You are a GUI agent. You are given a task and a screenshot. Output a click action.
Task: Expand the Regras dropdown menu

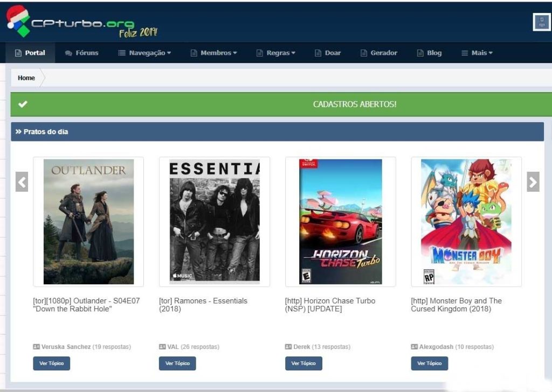click(275, 53)
